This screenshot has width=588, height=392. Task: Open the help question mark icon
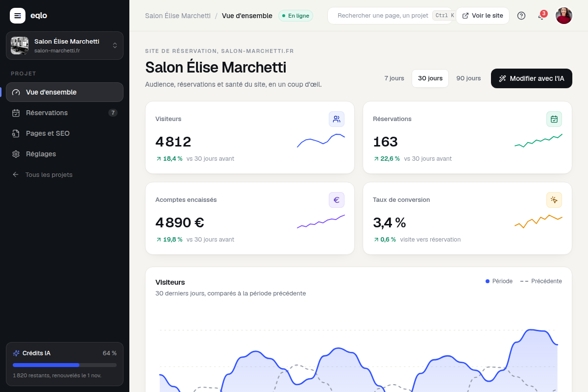[x=521, y=16]
